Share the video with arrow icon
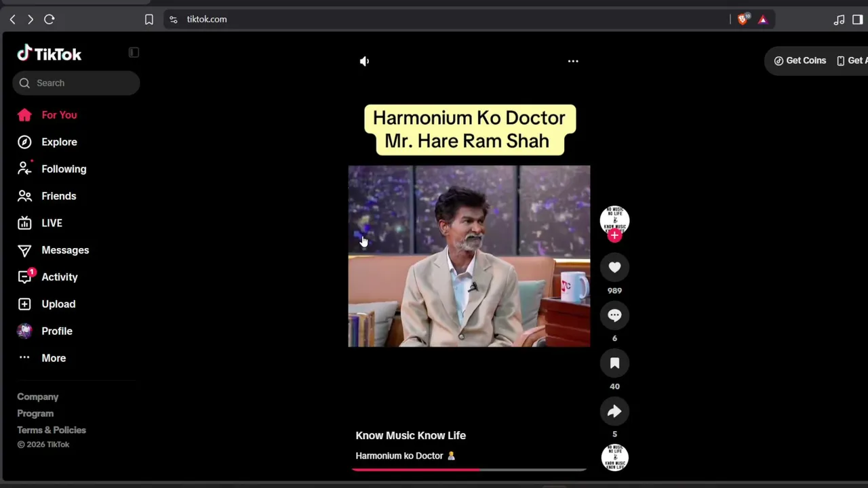Viewport: 868px width, 488px height. click(614, 411)
